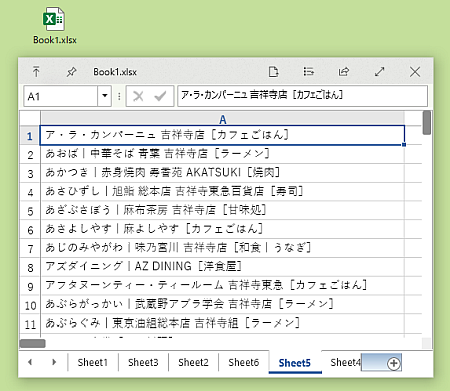Select row 6 header

(x=30, y=230)
